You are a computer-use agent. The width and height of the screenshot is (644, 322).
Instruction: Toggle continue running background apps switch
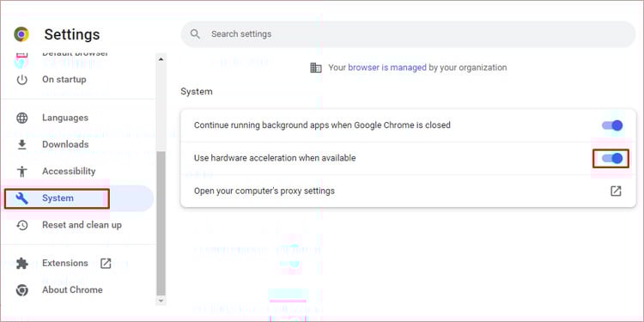[x=612, y=125]
